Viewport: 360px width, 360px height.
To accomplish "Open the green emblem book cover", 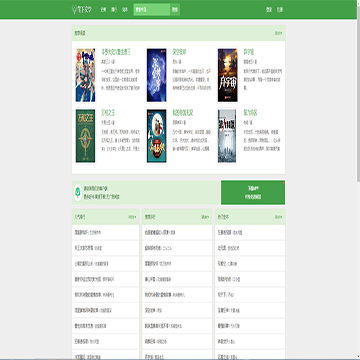I will point(85,136).
